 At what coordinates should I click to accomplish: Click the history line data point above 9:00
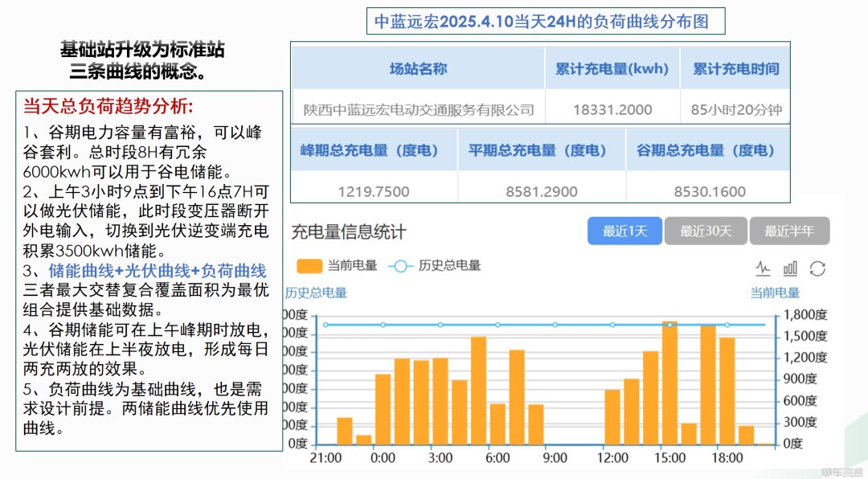[555, 325]
